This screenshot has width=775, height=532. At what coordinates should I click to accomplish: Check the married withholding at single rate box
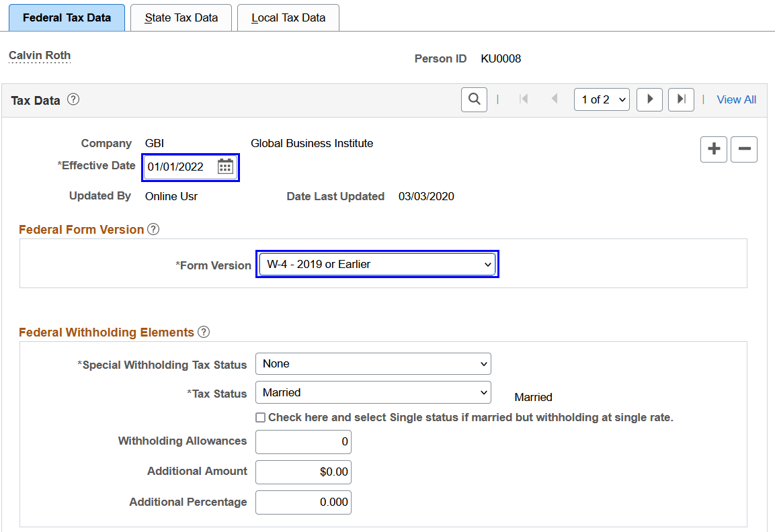point(261,417)
